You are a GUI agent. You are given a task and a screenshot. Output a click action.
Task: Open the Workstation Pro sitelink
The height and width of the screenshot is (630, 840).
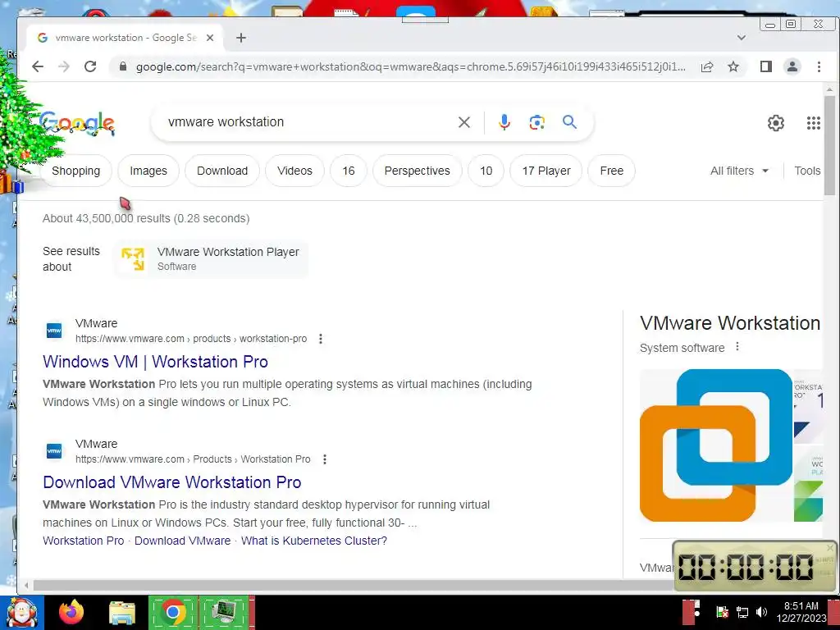pos(83,541)
